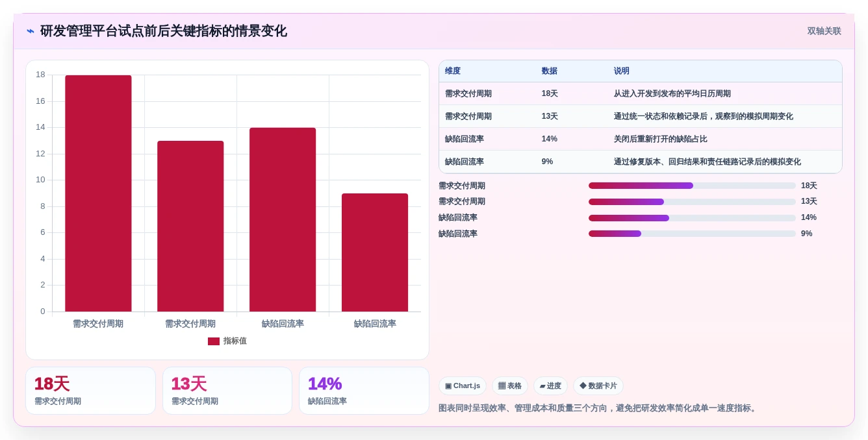868x440 pixels.
Task: Click the 9% progress bar
Action: click(x=692, y=234)
